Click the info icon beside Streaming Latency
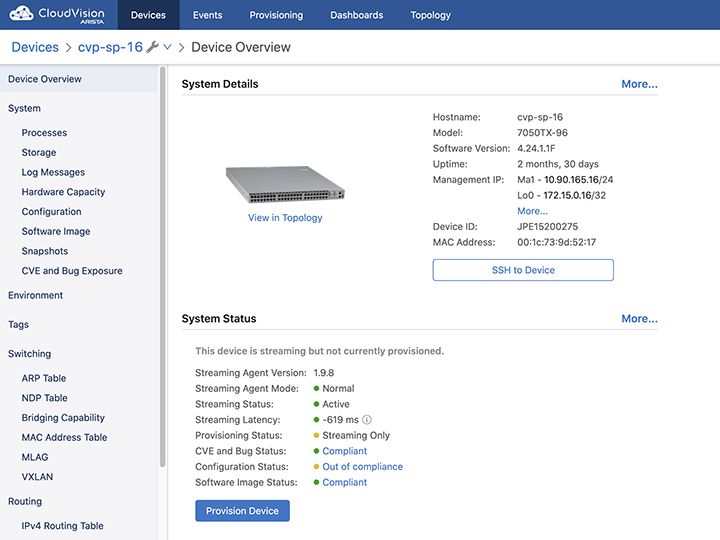 [366, 420]
